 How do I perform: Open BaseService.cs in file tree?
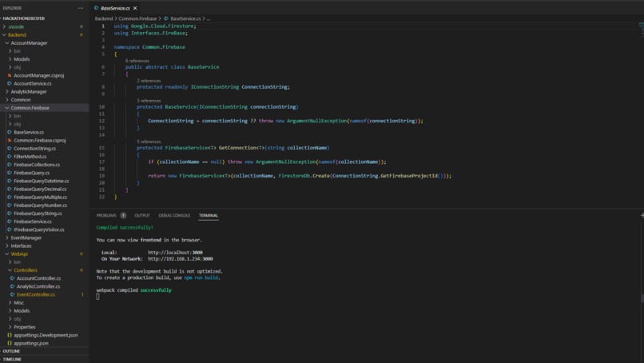[28, 133]
